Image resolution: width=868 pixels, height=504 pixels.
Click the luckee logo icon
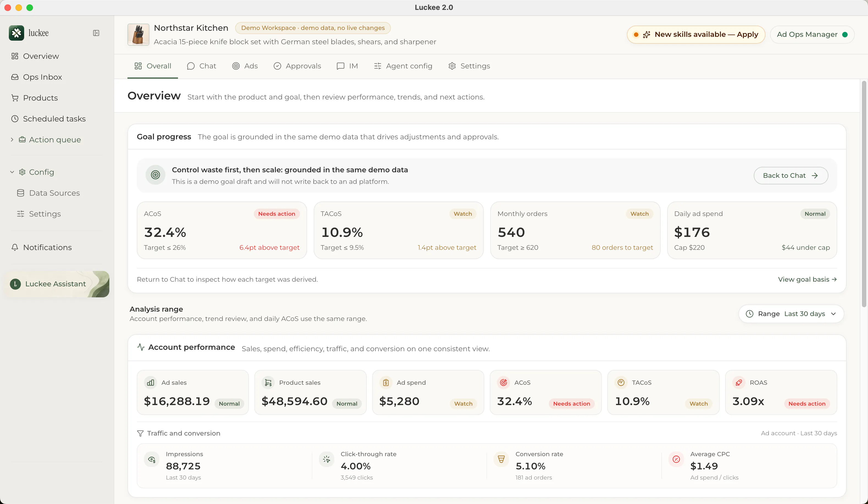16,33
